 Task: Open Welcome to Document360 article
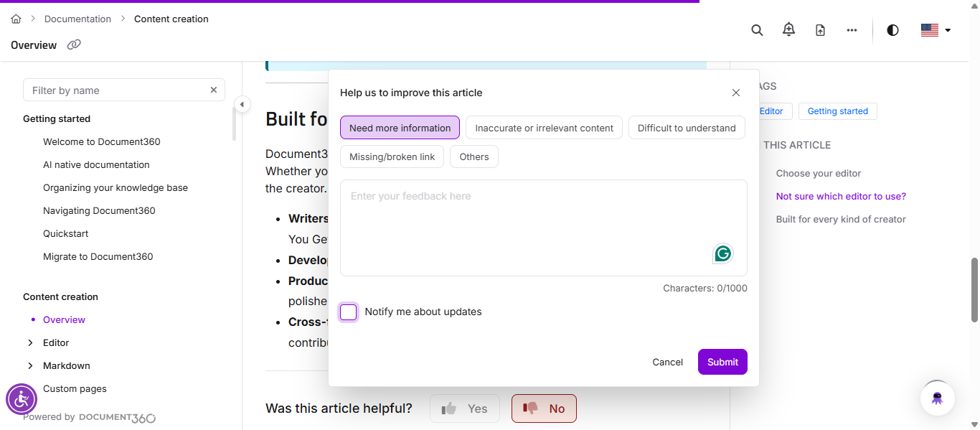102,141
